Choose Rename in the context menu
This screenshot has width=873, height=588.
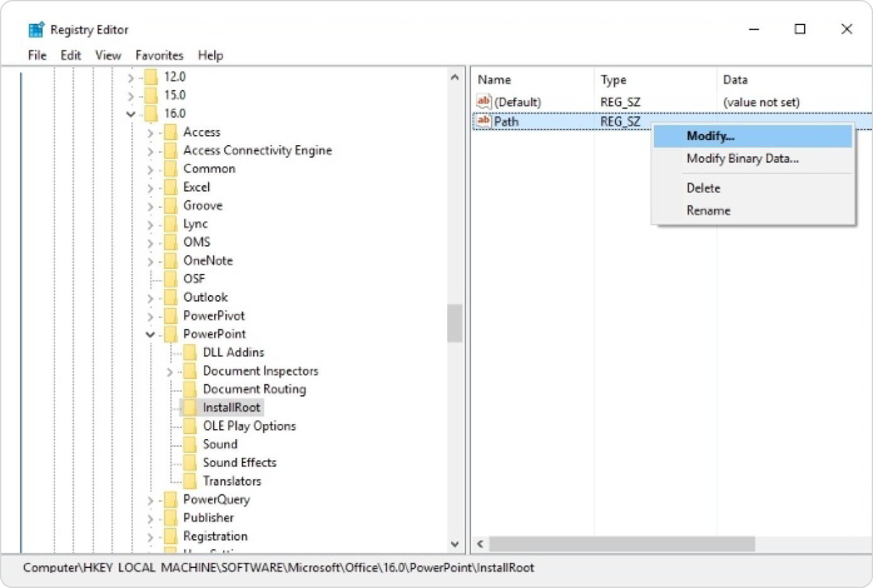coord(752,210)
